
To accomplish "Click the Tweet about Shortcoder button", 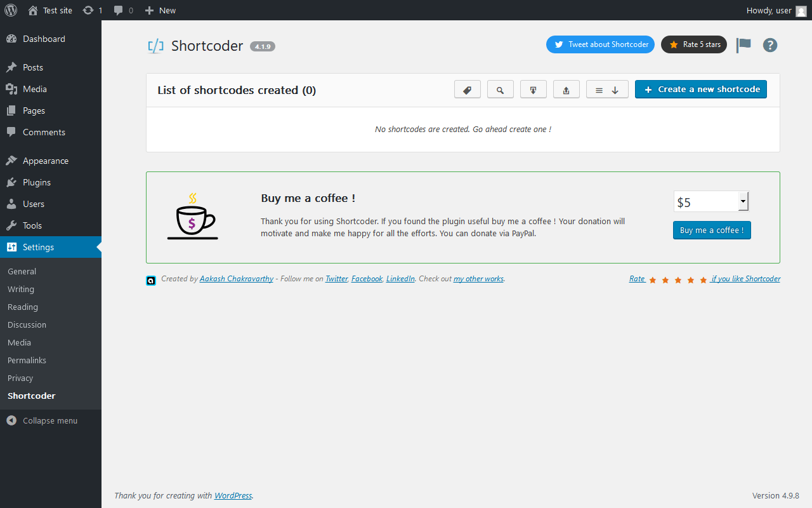I will coord(600,44).
